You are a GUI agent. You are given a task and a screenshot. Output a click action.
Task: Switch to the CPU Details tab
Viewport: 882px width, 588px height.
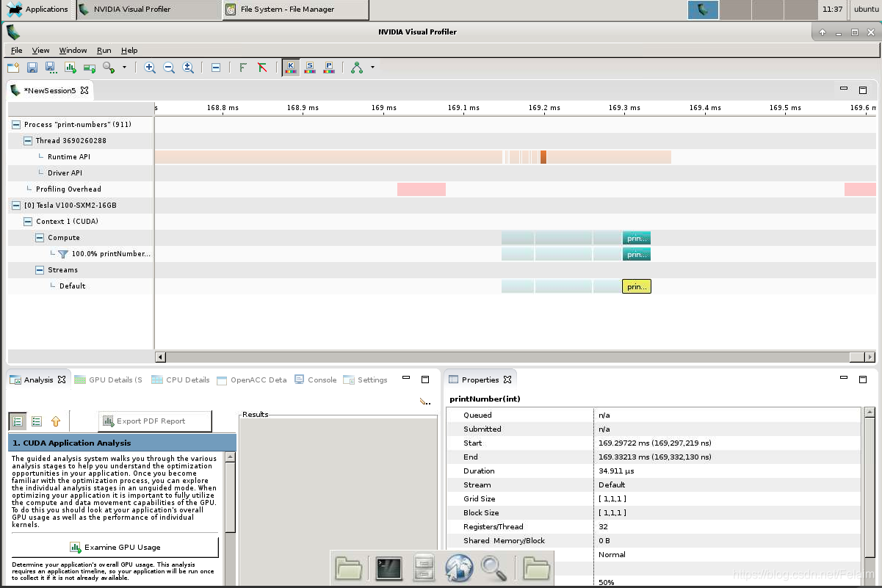click(x=181, y=380)
